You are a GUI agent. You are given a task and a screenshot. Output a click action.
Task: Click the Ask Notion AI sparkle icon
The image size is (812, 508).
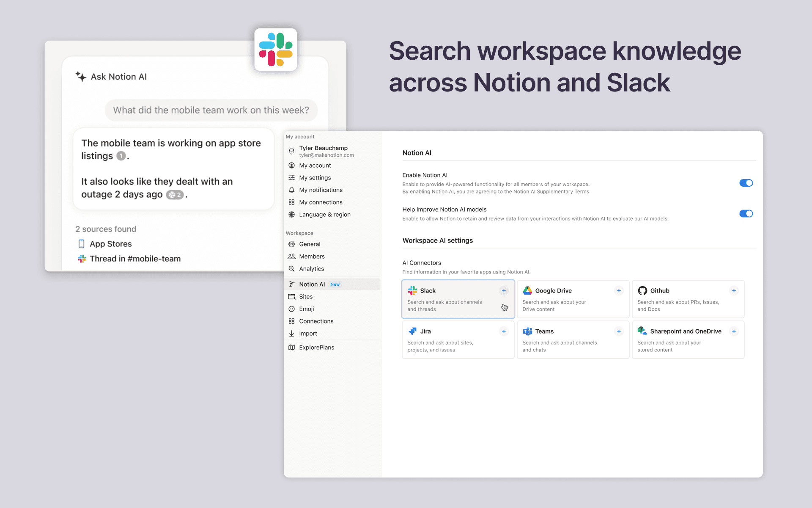point(81,77)
